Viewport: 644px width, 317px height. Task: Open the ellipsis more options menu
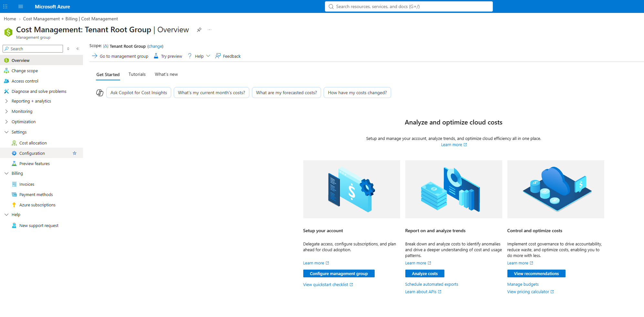(210, 30)
